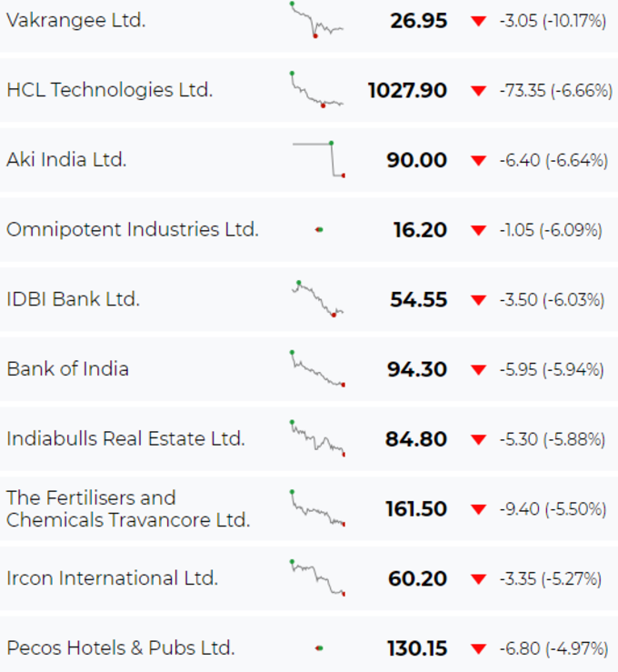Open the Indiabulls Real Estate Ltd. link
Image resolution: width=618 pixels, height=672 pixels.
click(x=126, y=439)
